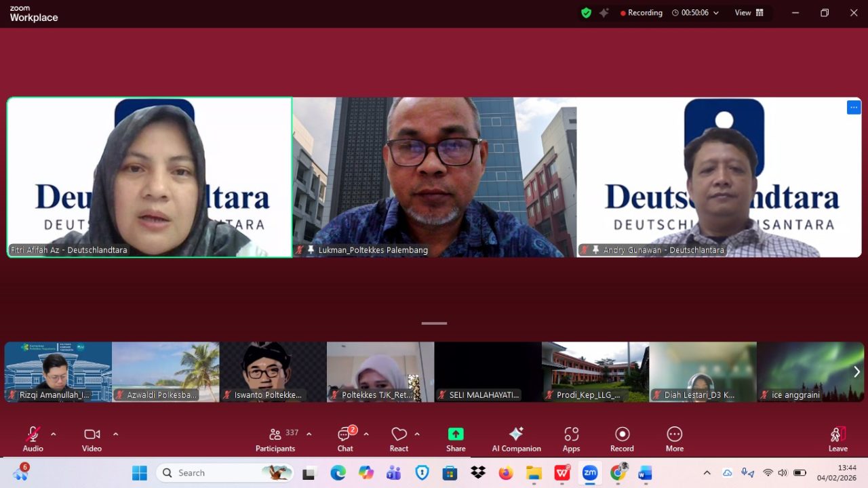Open the Participants panel
The width and height of the screenshot is (868, 488).
pyautogui.click(x=275, y=439)
